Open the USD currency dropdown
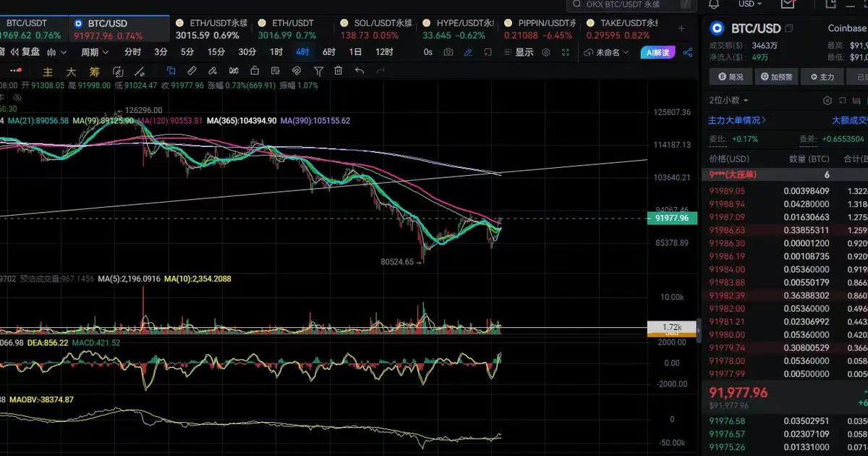This screenshot has height=456, width=868. coord(751,4)
